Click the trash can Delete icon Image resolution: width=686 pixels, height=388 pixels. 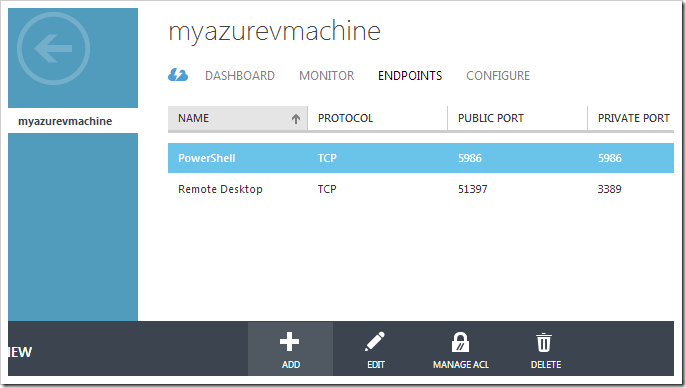click(x=544, y=342)
